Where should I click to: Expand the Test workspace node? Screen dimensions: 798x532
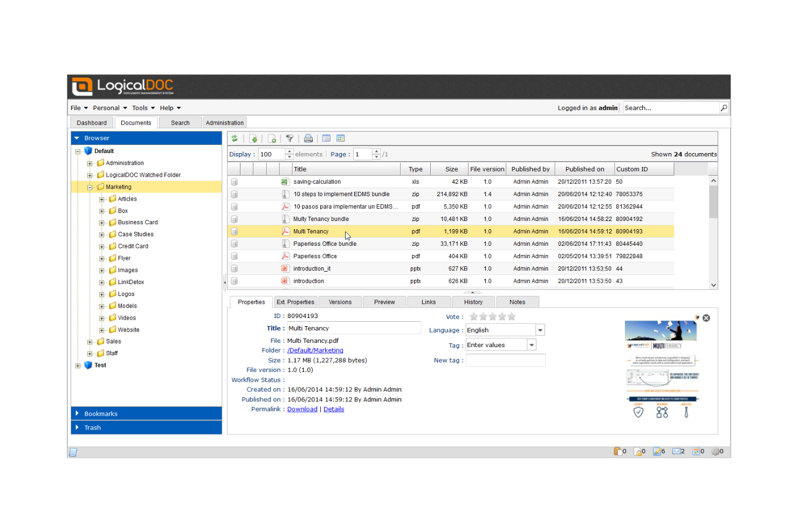pos(78,366)
